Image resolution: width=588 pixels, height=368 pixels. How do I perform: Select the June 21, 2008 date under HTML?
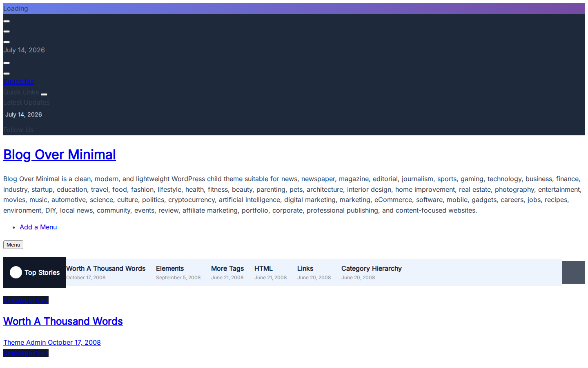[x=270, y=278]
